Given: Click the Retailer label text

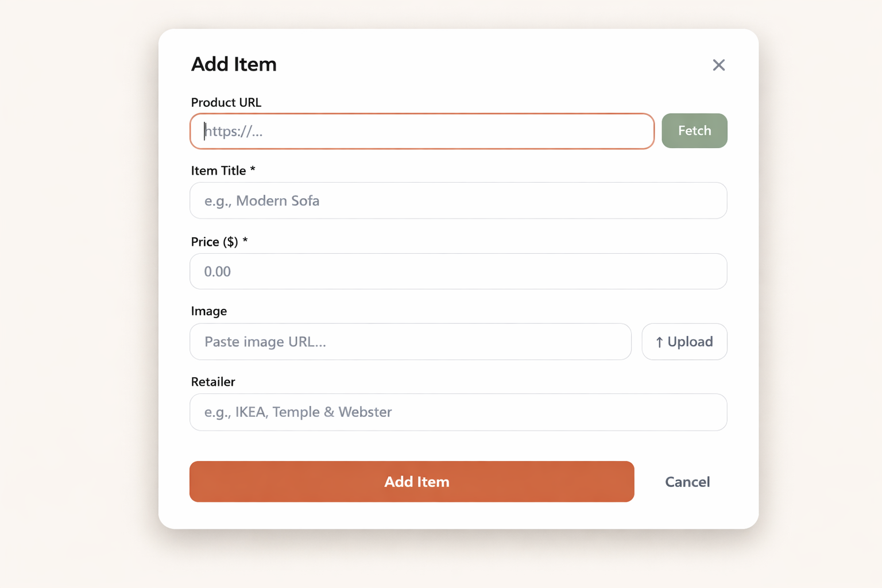Looking at the screenshot, I should [213, 382].
